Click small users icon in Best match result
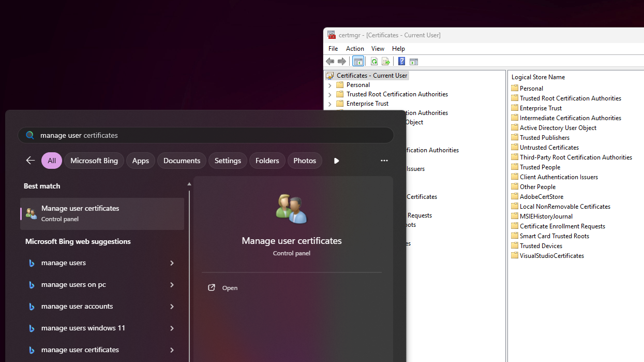Viewport: 644px width, 362px height. 31,213
